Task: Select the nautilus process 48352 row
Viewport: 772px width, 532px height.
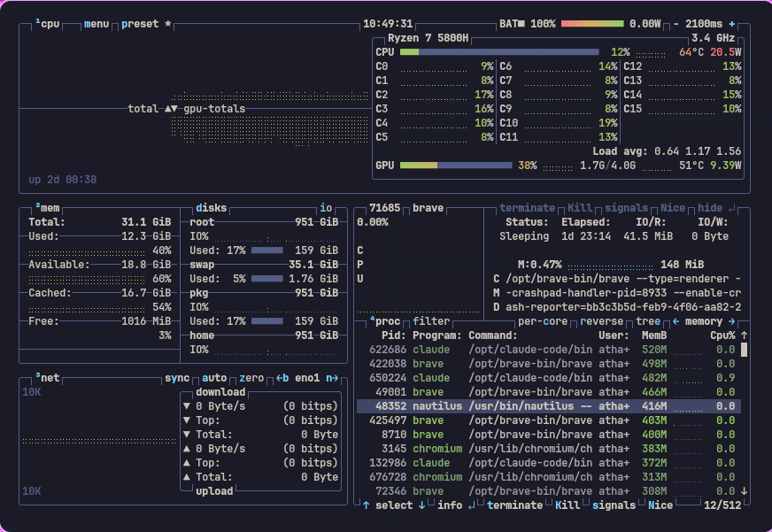Action: click(x=549, y=406)
